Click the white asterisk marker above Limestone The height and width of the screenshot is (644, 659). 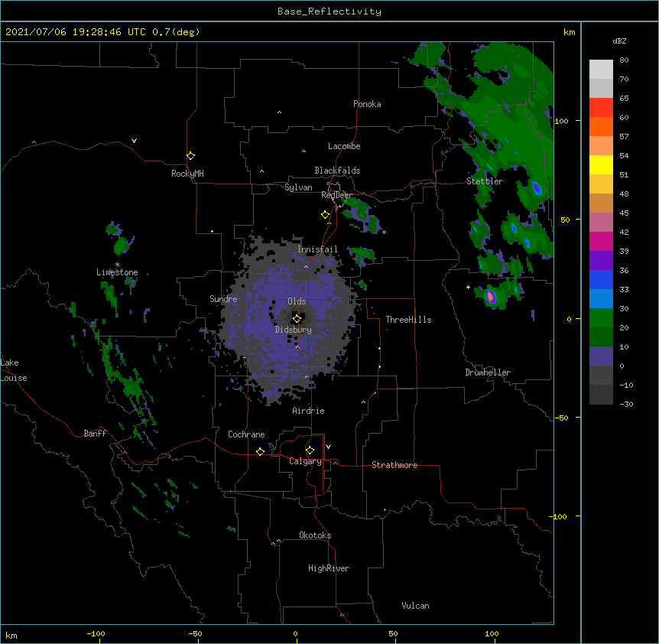pyautogui.click(x=118, y=265)
